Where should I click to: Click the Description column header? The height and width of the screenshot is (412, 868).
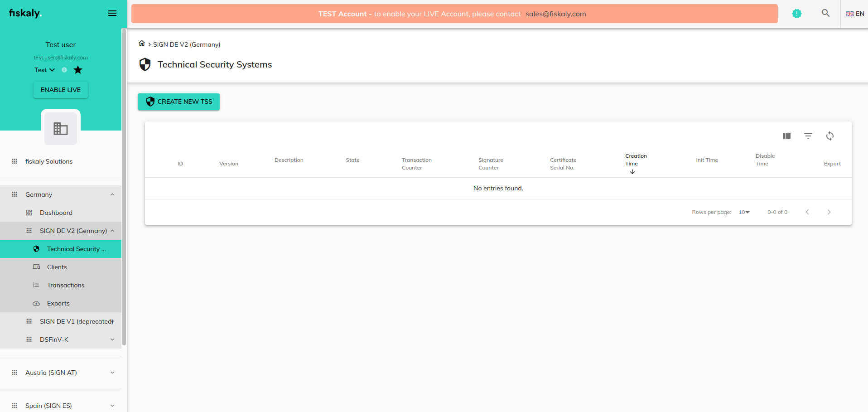click(x=289, y=160)
